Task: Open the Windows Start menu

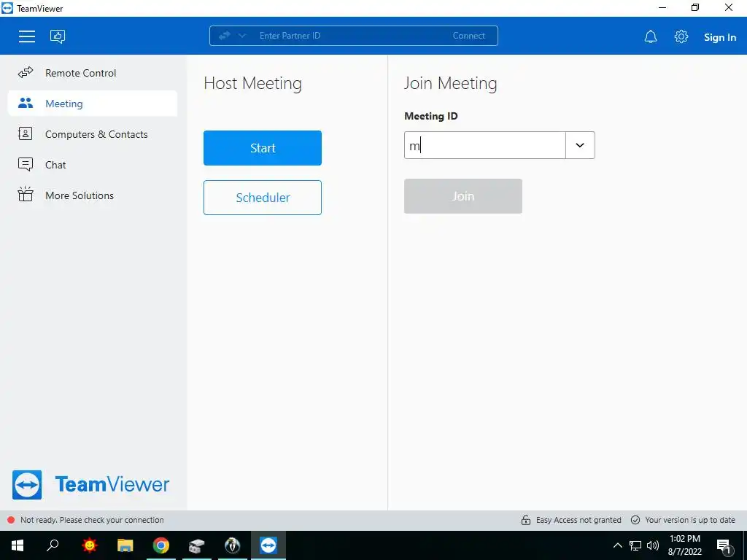Action: 18,545
